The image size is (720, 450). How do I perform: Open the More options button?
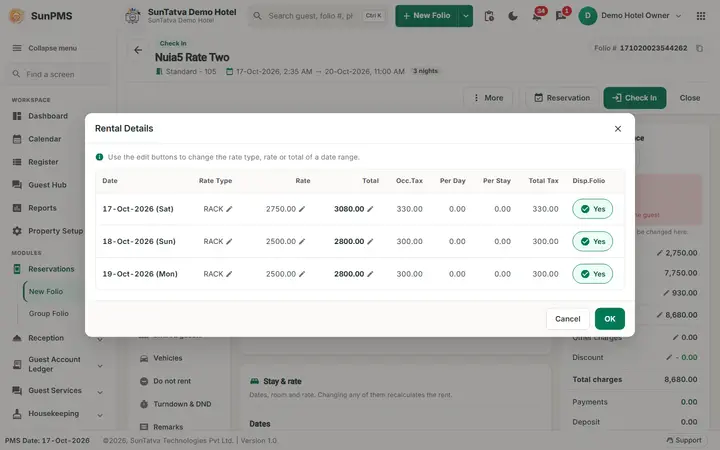tap(488, 98)
